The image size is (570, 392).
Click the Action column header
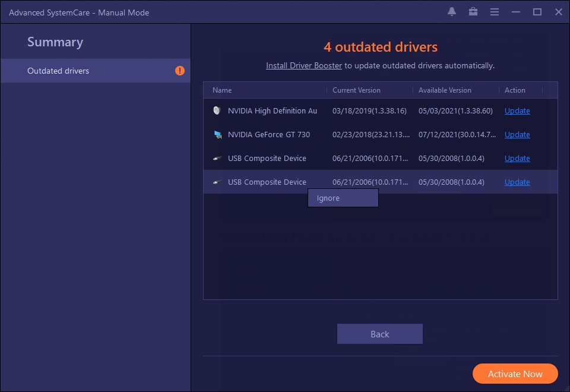(x=515, y=90)
